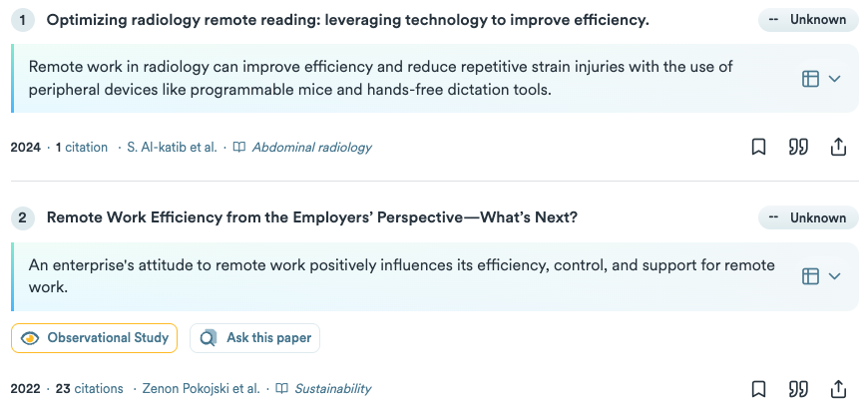This screenshot has height=408, width=868.
Task: Share the Remote Work Efficiency paper
Action: (x=838, y=389)
